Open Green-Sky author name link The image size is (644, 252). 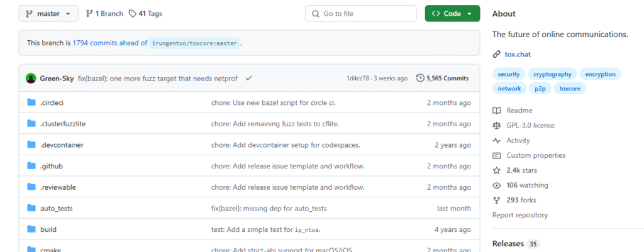(57, 78)
